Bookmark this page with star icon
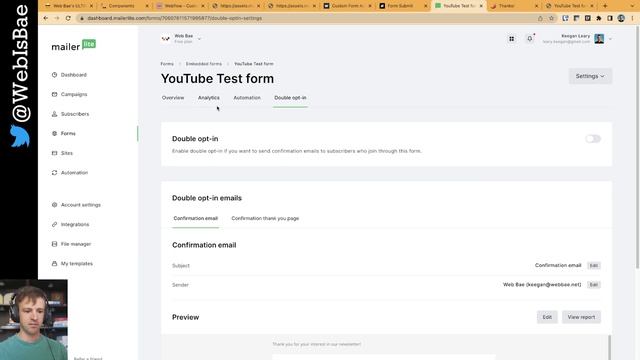 (x=551, y=18)
